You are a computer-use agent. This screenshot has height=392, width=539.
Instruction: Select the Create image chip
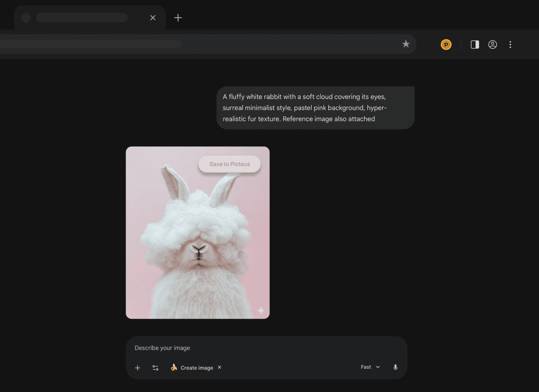197,368
